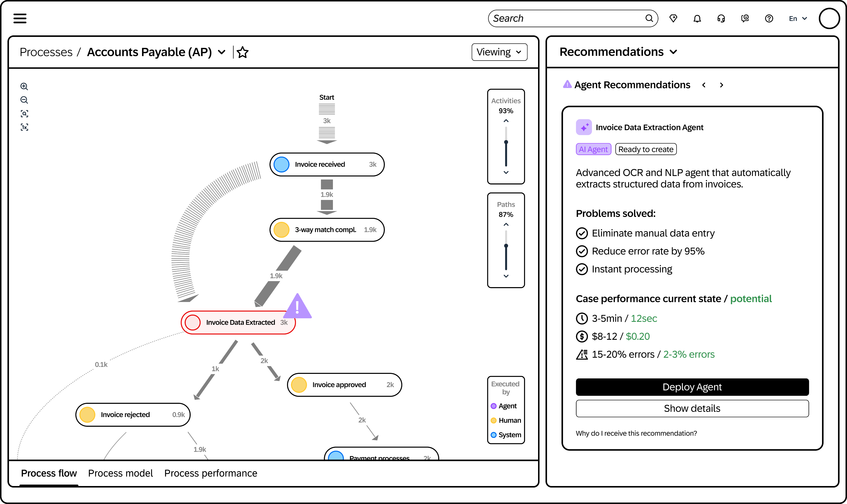Toggle the Human legend filter

coord(506,421)
